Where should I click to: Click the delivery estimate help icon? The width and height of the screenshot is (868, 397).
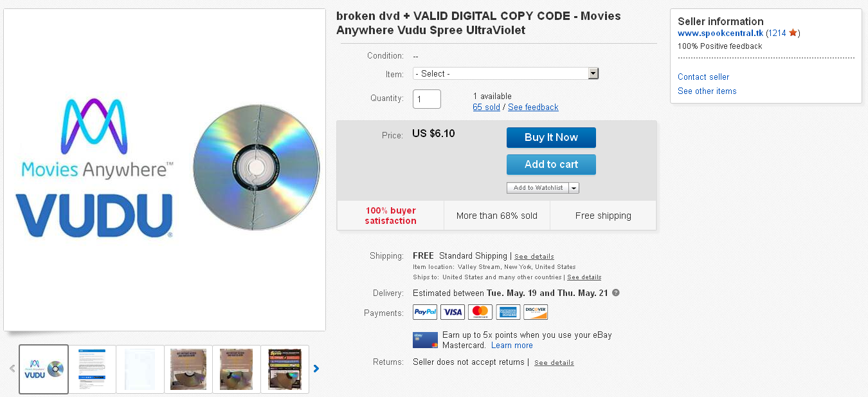(x=616, y=293)
